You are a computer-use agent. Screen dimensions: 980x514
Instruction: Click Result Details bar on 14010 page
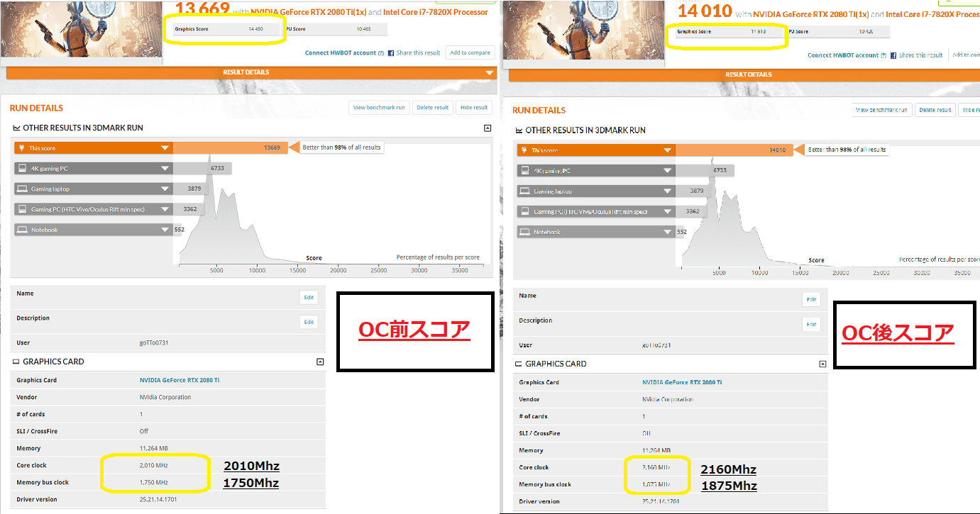point(744,74)
